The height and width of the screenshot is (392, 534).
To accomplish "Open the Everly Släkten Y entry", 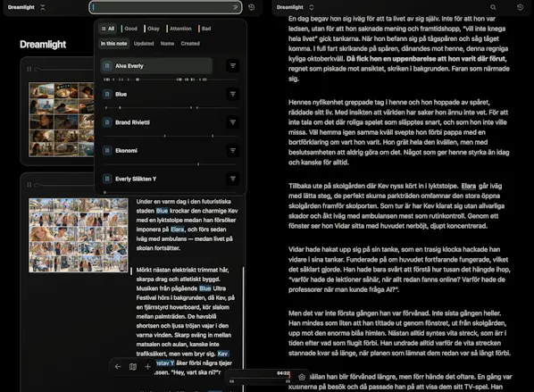I will coord(156,179).
